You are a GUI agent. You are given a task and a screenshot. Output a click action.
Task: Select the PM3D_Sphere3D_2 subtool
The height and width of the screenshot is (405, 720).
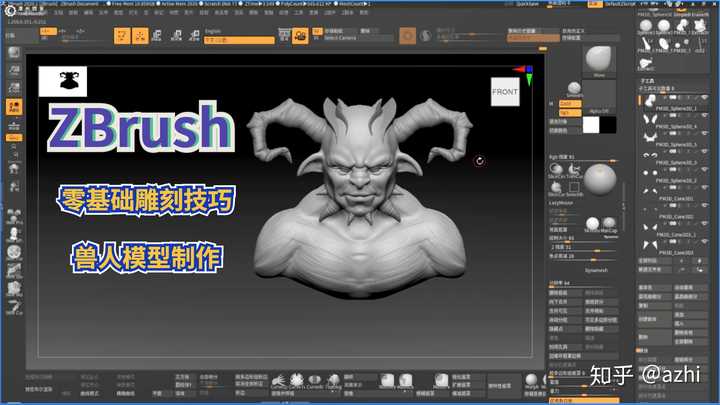pos(674,175)
